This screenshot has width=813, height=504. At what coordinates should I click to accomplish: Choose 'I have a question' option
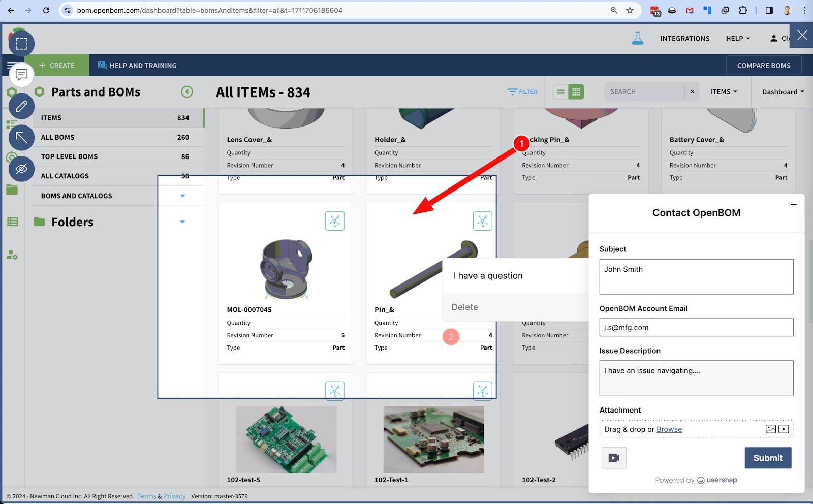click(515, 276)
